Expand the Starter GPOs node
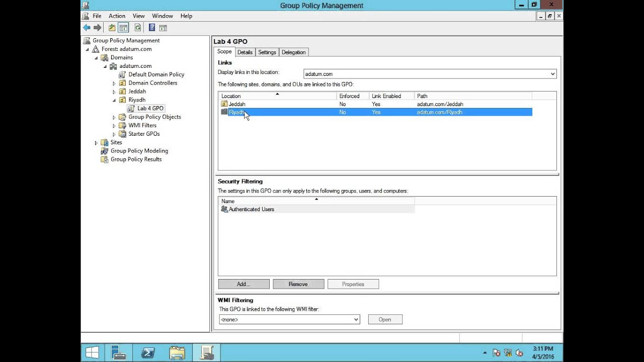The height and width of the screenshot is (362, 644). click(114, 134)
